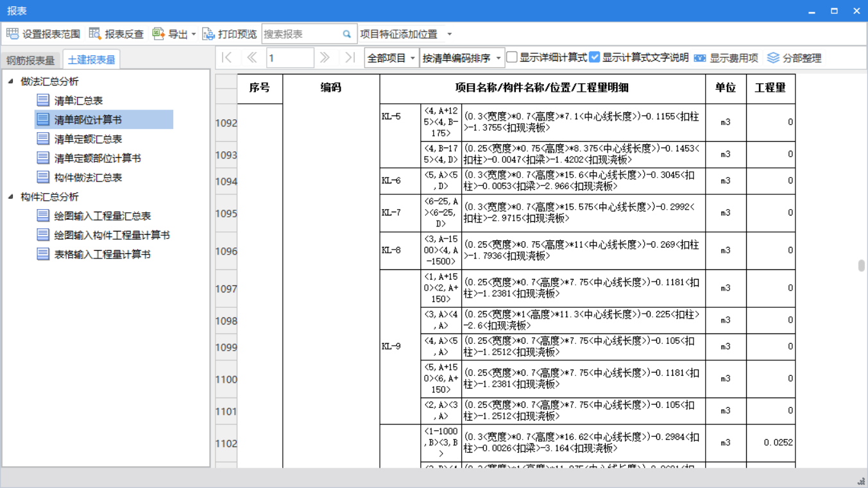Collapse the 构件汇总分析 tree node
868x488 pixels.
(x=10, y=196)
